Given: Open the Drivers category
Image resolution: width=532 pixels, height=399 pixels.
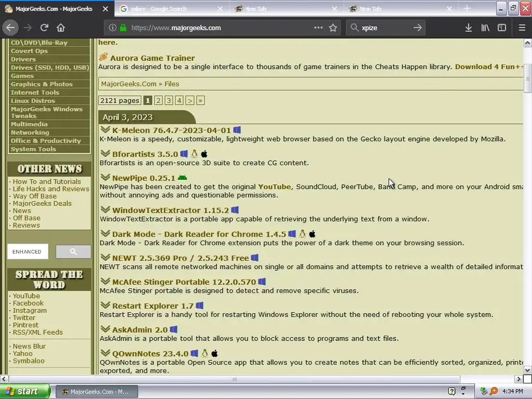Looking at the screenshot, I should point(23,59).
